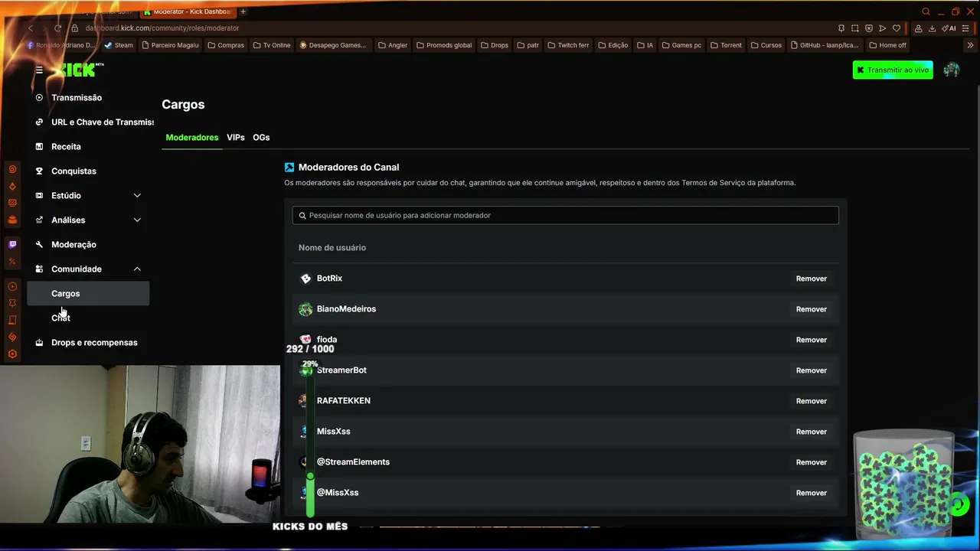This screenshot has height=551, width=980.
Task: Open the Torrent bookmark folder
Action: [726, 45]
